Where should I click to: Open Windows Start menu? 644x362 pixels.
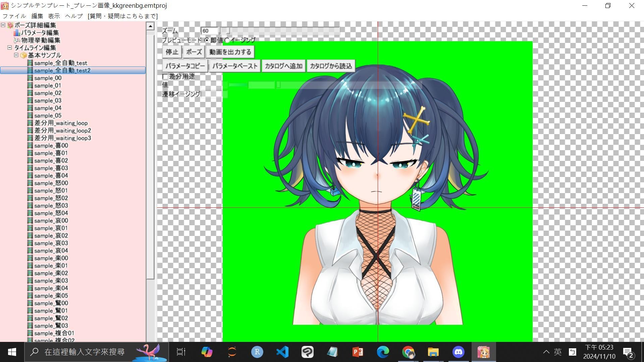(x=12, y=352)
